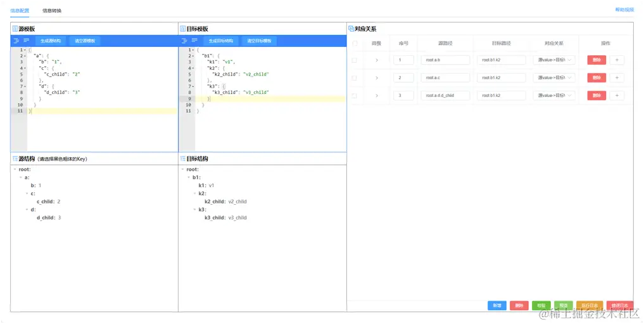Image resolution: width=644 pixels, height=324 pixels.
Task: Collapse root node in source structure tree
Action: click(15, 169)
